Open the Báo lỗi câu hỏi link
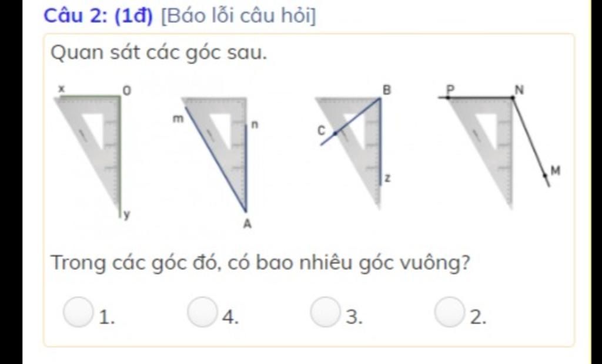The height and width of the screenshot is (364, 602). pos(239,16)
